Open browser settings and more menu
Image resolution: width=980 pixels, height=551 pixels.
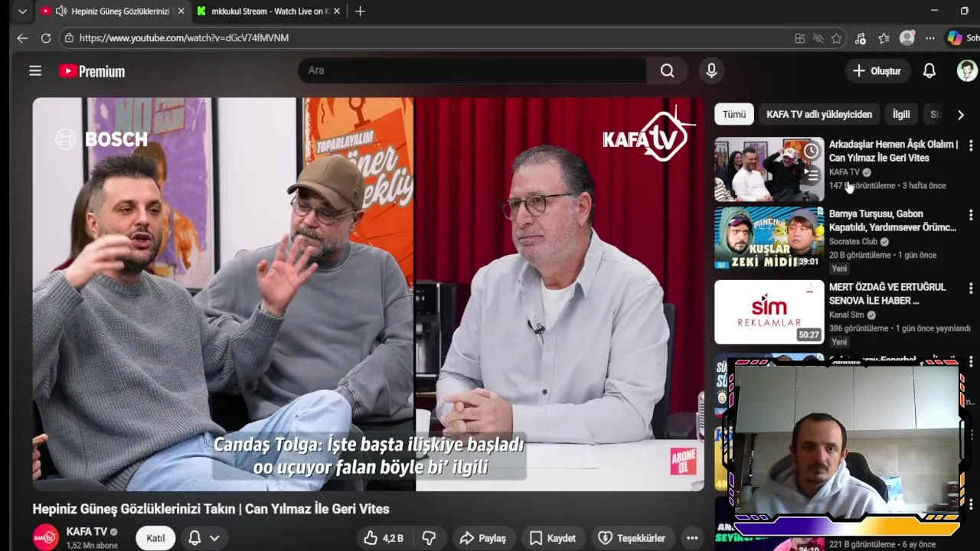pos(929,38)
